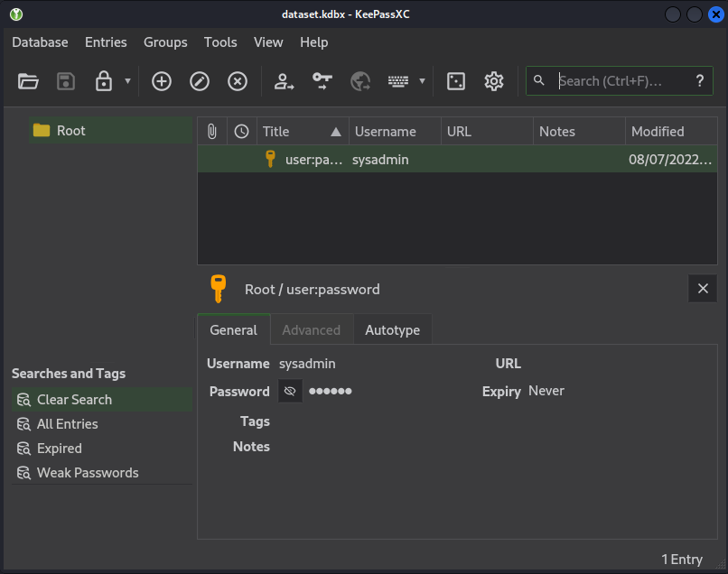
Task: Maximize the KeePassXC window
Action: pyautogui.click(x=694, y=14)
